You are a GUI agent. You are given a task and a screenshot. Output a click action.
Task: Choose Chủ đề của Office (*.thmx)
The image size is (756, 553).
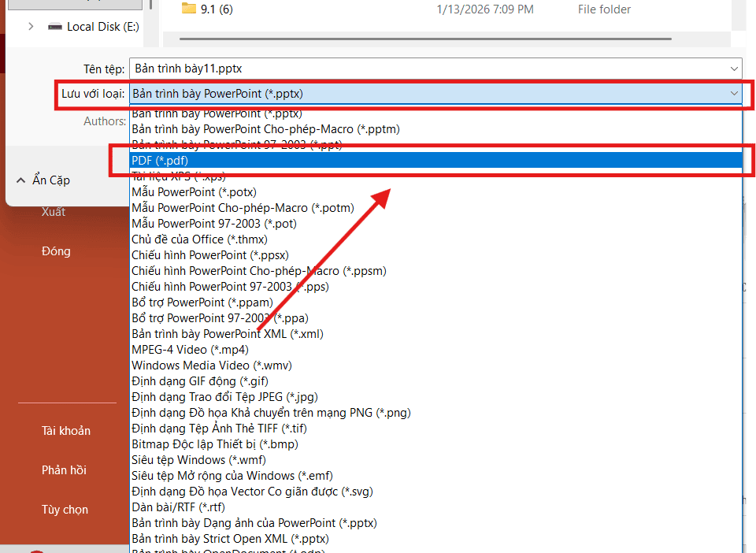[435, 239]
